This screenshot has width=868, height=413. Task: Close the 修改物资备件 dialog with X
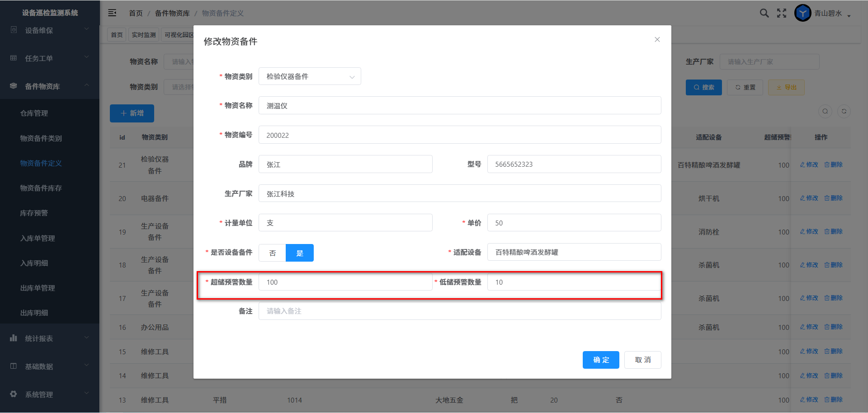point(657,40)
